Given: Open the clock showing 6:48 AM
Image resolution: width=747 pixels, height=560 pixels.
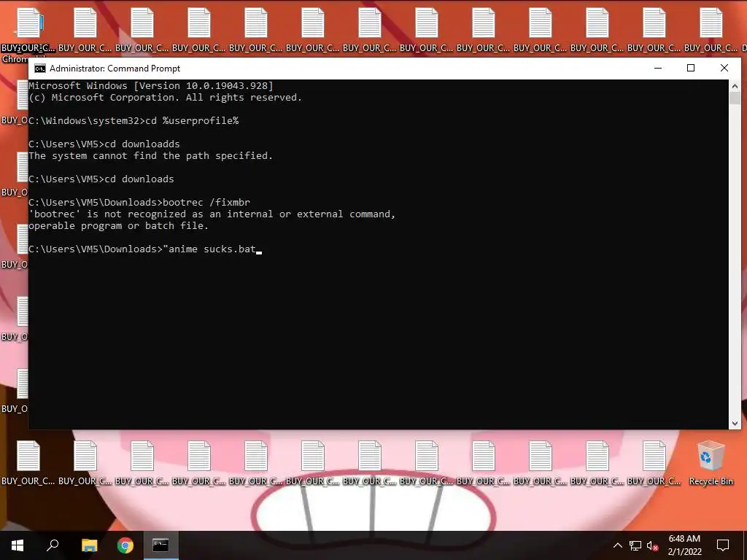Looking at the screenshot, I should [x=684, y=545].
